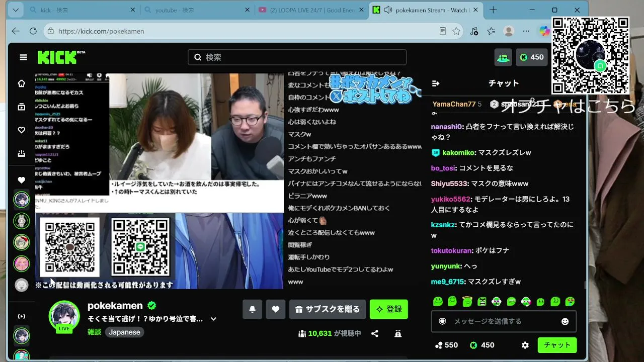Insert the heart-eyes green emote at row end
The image size is (644, 362).
(x=570, y=302)
